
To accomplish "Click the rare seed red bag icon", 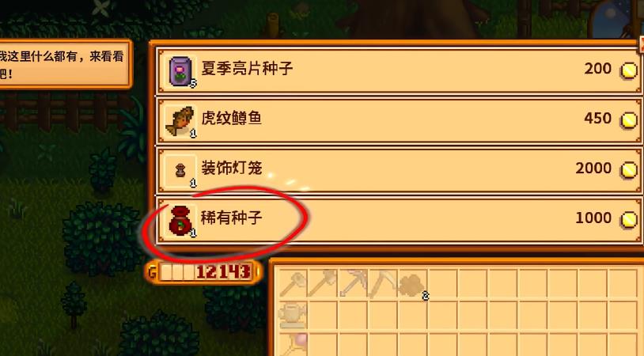I will click(x=180, y=221).
